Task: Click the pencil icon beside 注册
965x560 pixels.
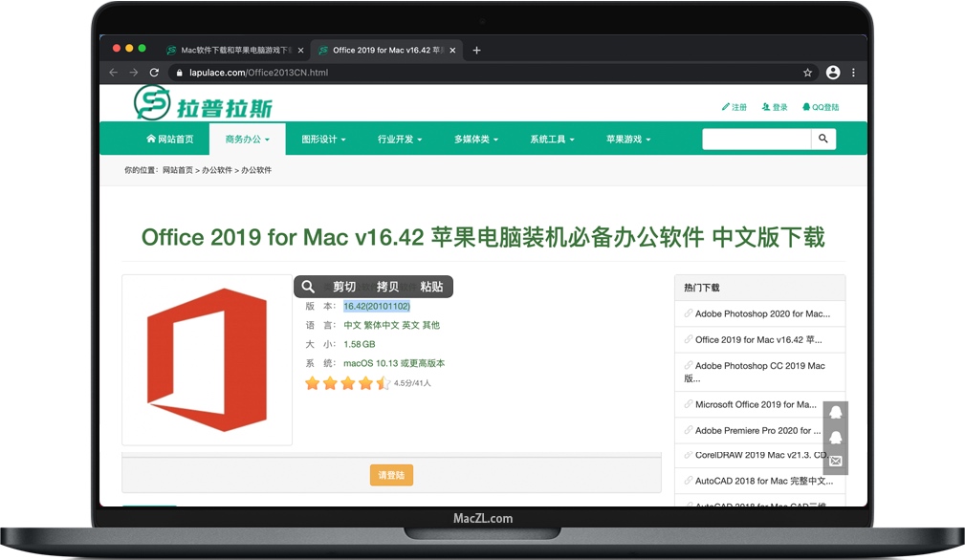Action: [x=727, y=107]
